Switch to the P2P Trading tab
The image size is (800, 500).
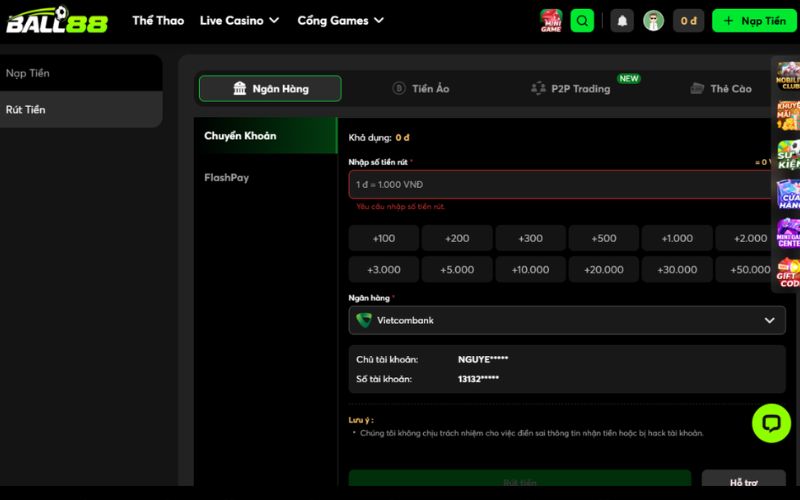pos(570,89)
